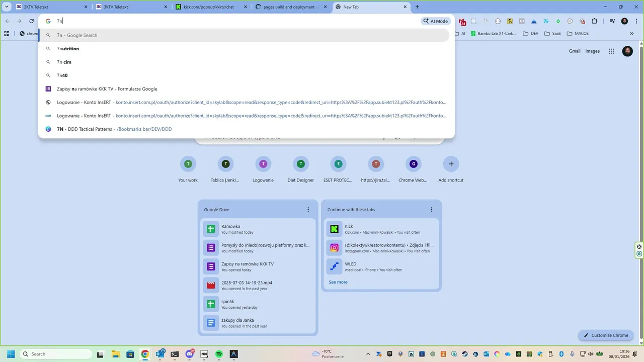The height and width of the screenshot is (362, 644).
Task: Open the 'Chrome Web...' shortcut
Action: coord(413,169)
